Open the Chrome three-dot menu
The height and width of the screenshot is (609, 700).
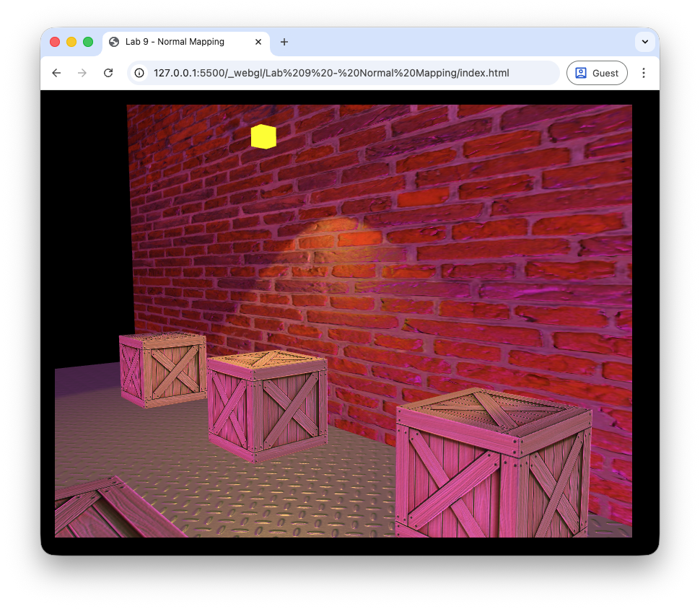(x=644, y=73)
